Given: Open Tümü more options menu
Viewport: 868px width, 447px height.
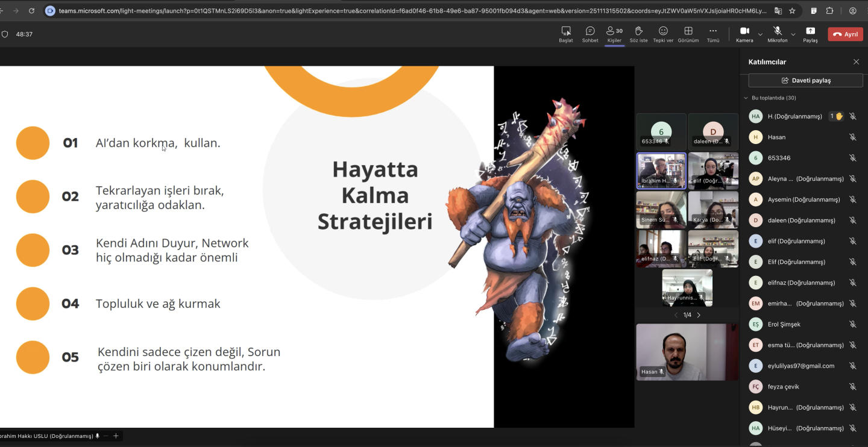Looking at the screenshot, I should coord(713,34).
